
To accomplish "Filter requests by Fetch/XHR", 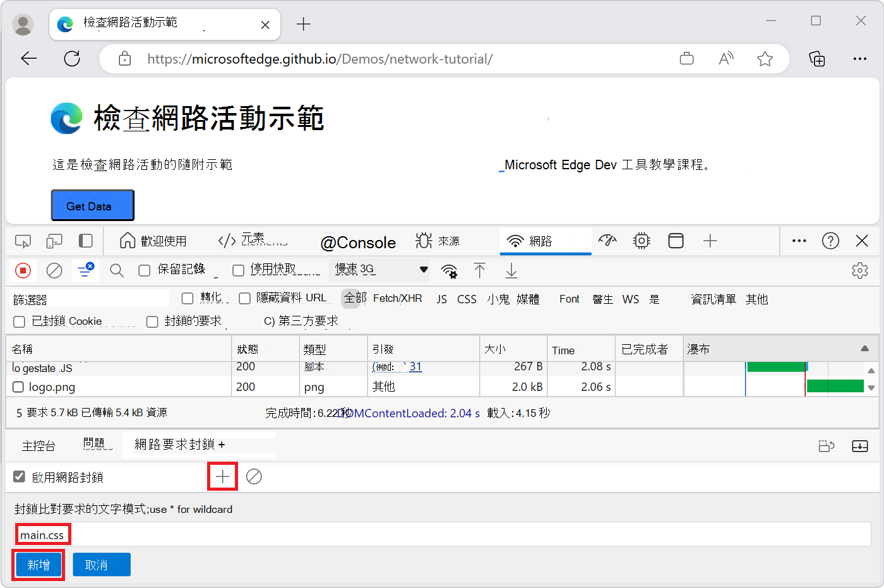I will (x=398, y=298).
